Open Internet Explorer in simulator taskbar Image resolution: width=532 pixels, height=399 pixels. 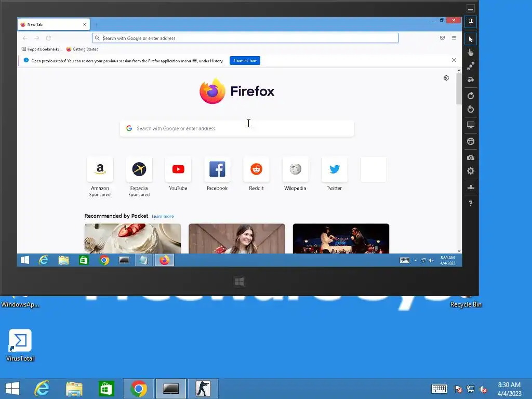coord(44,260)
